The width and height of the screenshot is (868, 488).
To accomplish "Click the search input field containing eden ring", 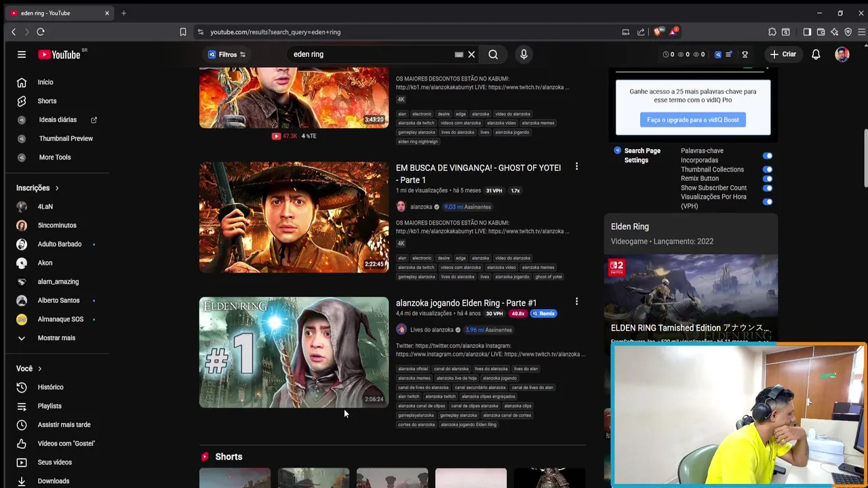I will click(373, 54).
